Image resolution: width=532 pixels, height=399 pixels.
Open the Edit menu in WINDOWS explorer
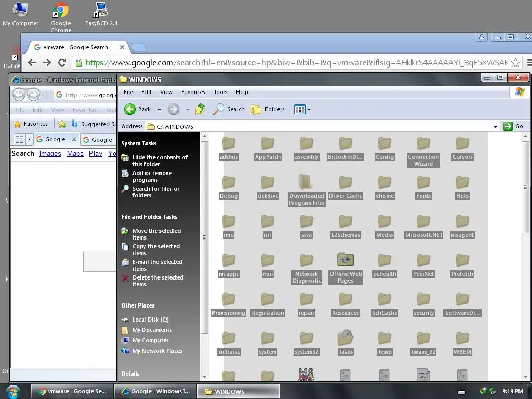[147, 92]
